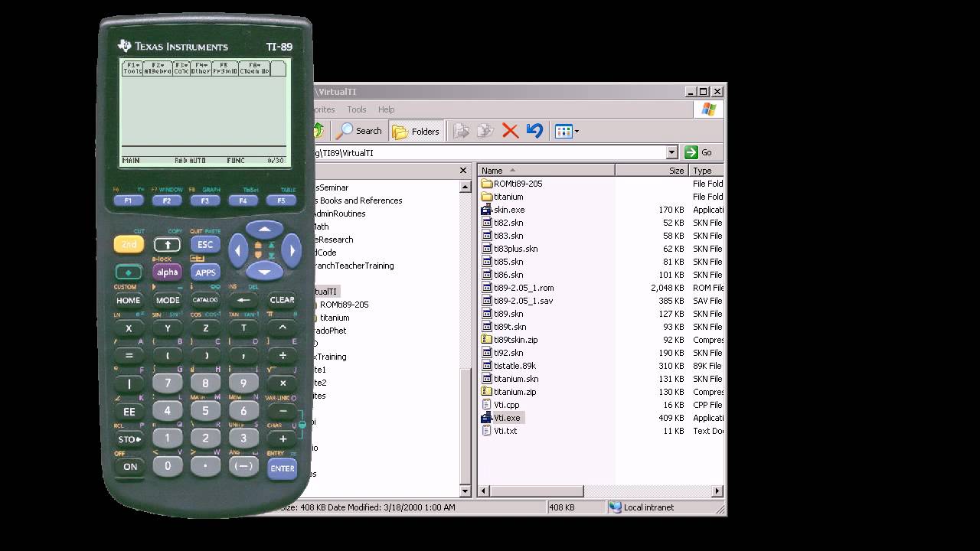Click the calculator cursor right arrow

pyautogui.click(x=292, y=249)
